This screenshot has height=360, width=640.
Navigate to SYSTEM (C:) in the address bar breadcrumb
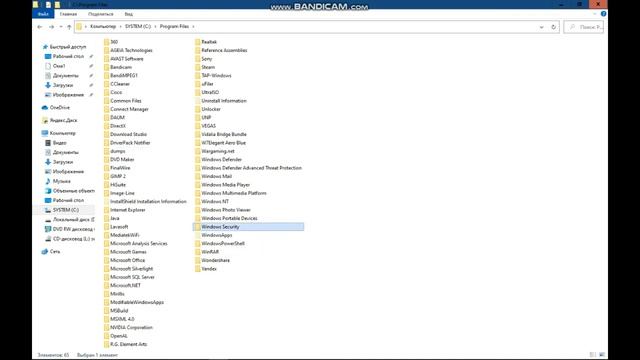click(x=138, y=27)
